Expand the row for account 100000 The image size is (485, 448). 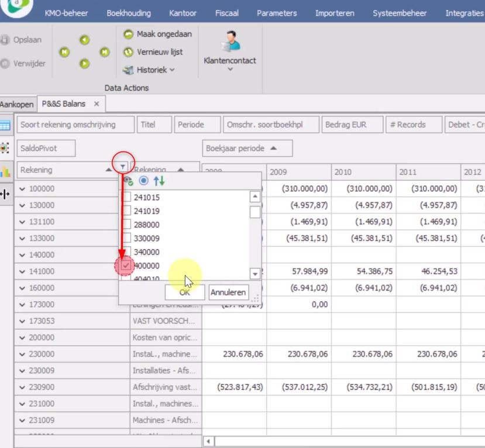tap(22, 189)
